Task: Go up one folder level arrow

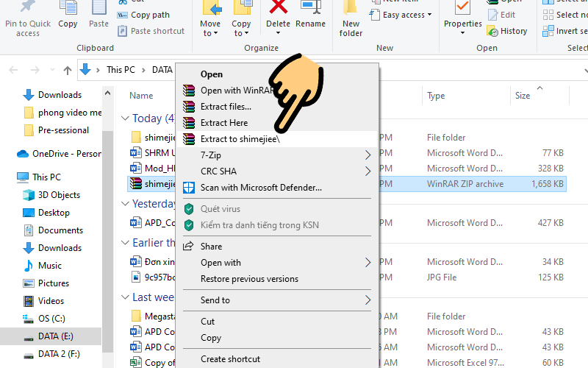Action: coord(68,70)
